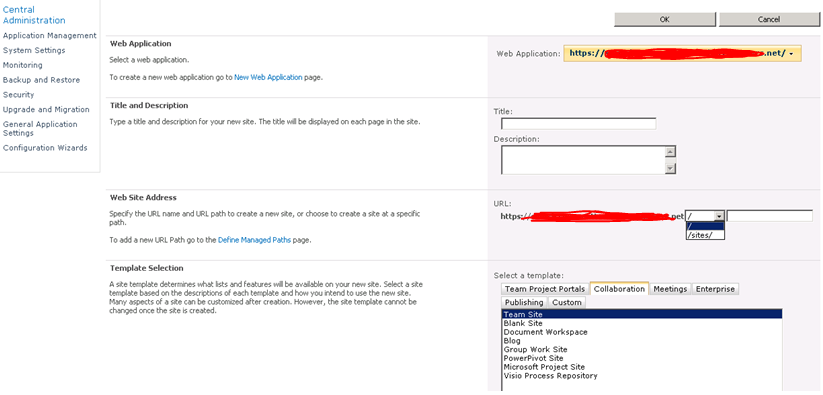
Task: Click the OK button
Action: (664, 19)
